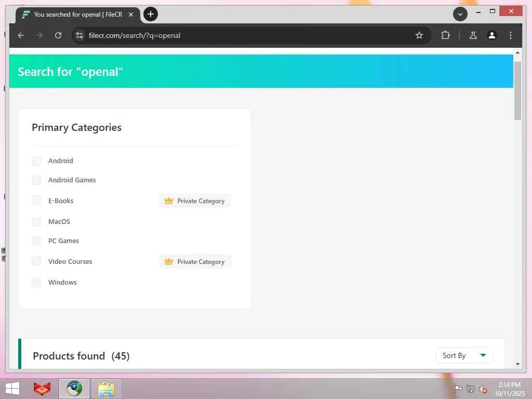Click the taskbar clock showing 2:14 PM
The height and width of the screenshot is (399, 532).
(509, 389)
